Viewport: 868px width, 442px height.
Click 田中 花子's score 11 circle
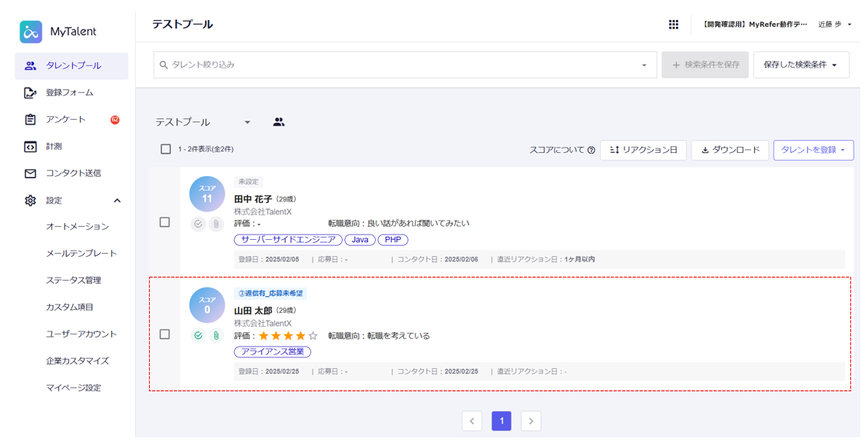(x=207, y=194)
